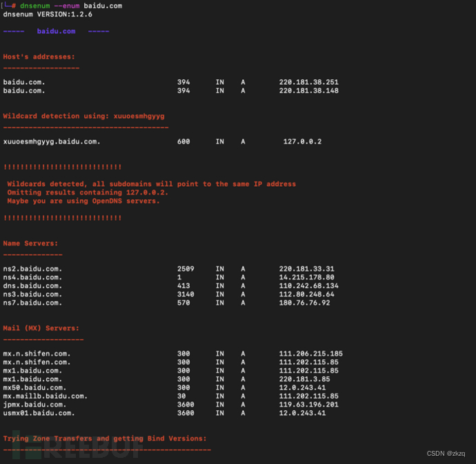This screenshot has width=476, height=464.
Task: Click TTL value 2509
Action: 186,269
